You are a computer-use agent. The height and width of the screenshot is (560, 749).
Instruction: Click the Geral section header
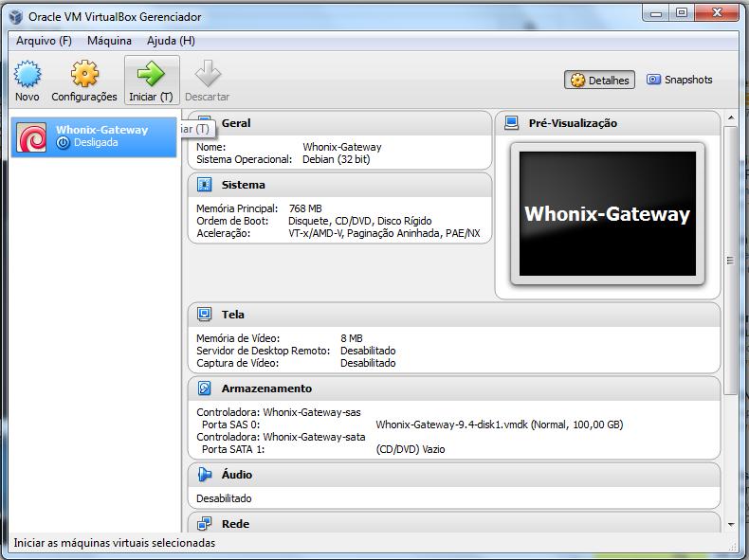click(236, 123)
